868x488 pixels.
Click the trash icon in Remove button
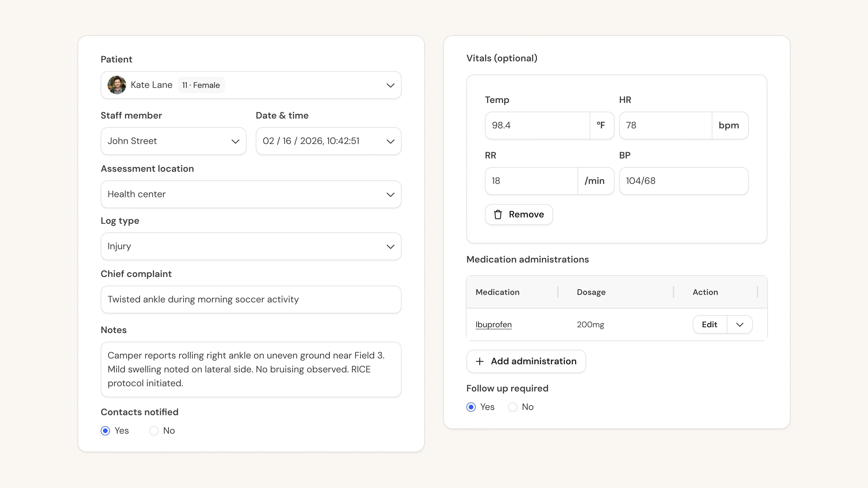(498, 215)
